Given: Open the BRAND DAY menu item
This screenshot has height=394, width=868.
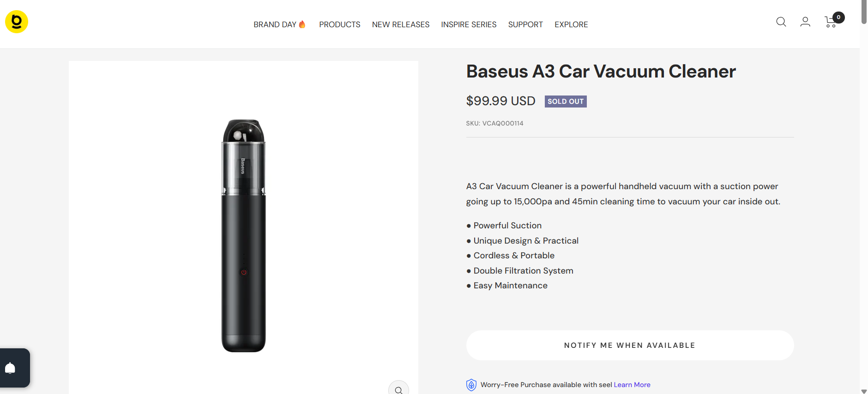Looking at the screenshot, I should click(275, 24).
